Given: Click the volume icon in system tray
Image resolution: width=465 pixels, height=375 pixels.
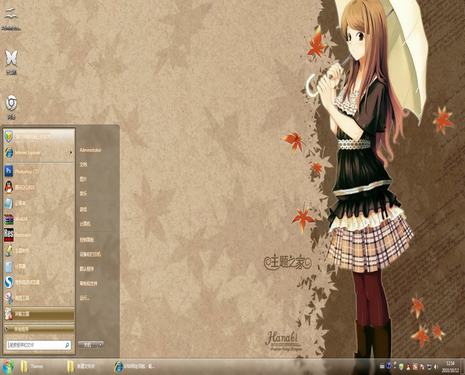Looking at the screenshot, I should (x=436, y=367).
